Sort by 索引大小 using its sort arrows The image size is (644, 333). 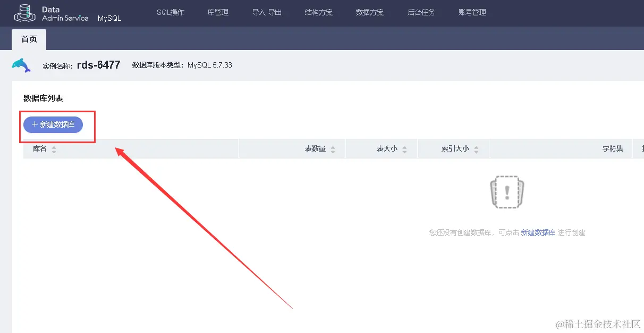click(476, 149)
